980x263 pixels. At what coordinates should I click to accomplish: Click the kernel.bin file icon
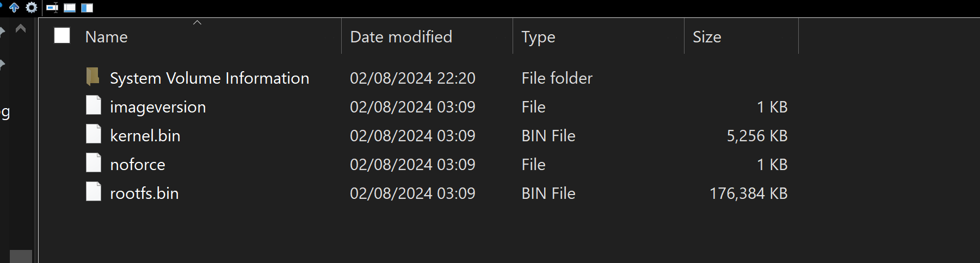point(94,134)
